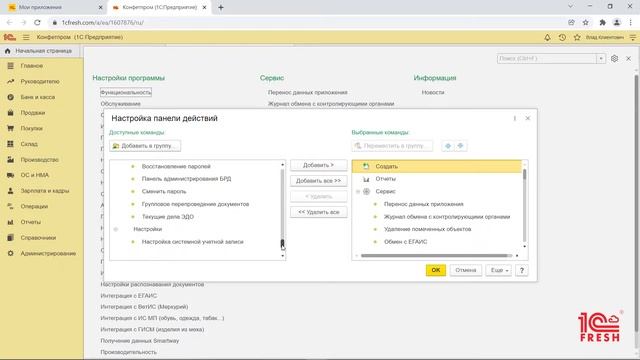The height and width of the screenshot is (360, 640).
Task: Open Еще dropdown in dialog
Action: (x=499, y=270)
